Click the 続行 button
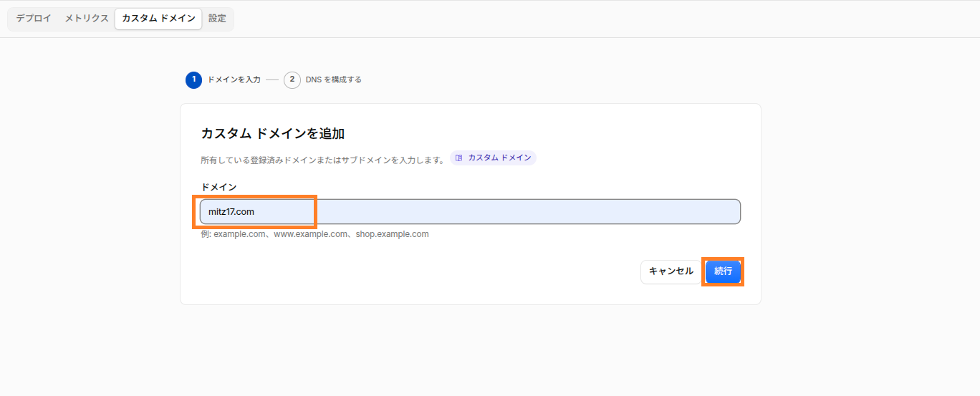980x396 pixels. pyautogui.click(x=723, y=271)
